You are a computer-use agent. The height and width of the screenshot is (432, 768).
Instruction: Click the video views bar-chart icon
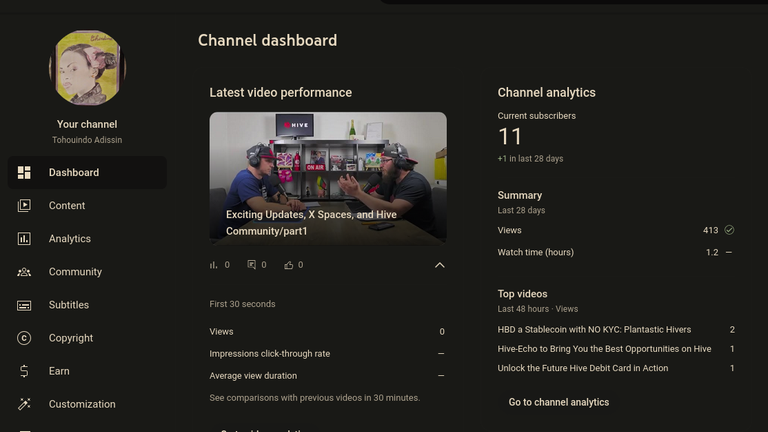(214, 265)
